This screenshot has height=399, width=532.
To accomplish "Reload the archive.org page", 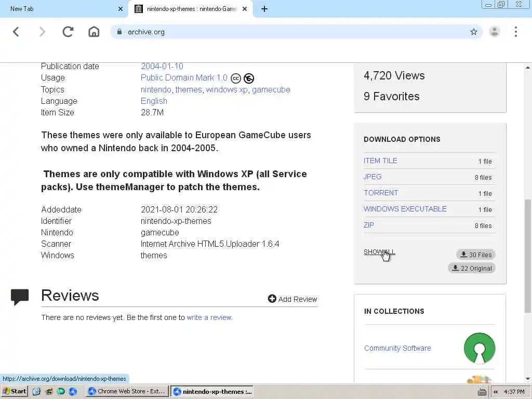I will coord(68,32).
